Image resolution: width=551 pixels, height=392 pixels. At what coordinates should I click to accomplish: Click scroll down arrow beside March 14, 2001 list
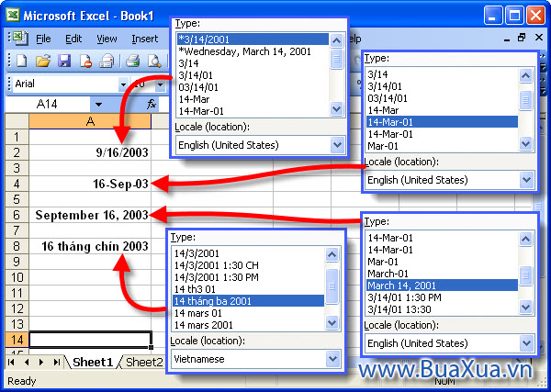tap(525, 308)
